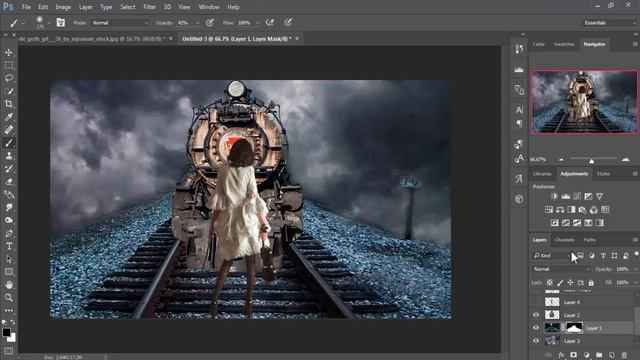Open the layer Fill arrow

point(635,282)
